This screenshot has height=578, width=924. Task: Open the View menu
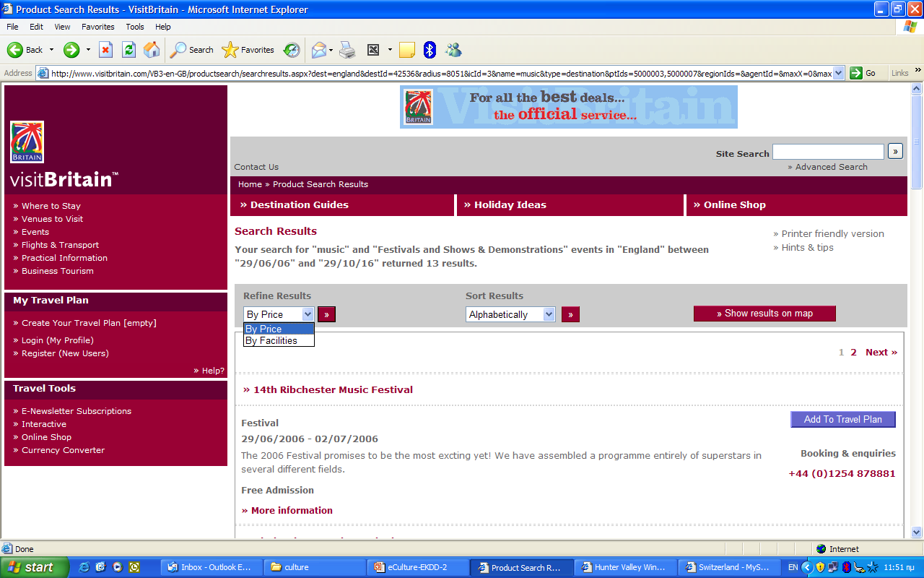click(63, 27)
